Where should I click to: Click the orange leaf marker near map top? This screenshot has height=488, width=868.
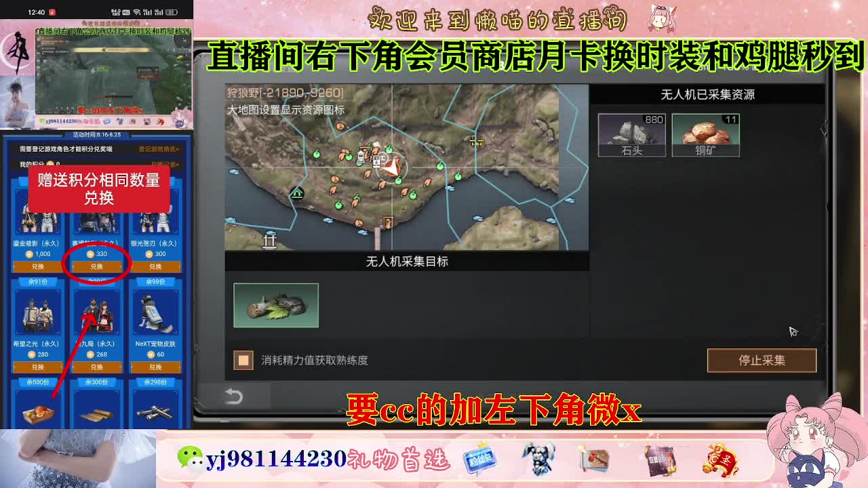340,125
